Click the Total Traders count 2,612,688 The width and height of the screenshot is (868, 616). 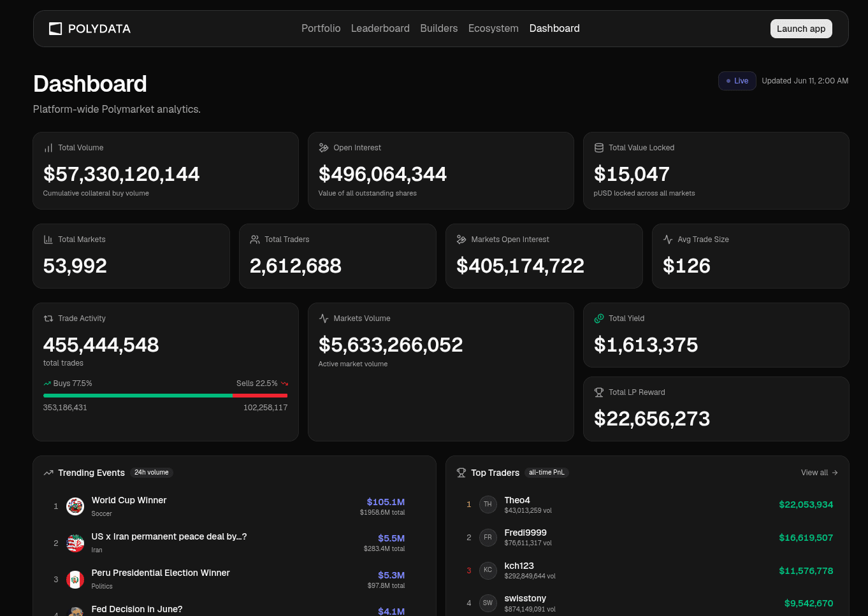coord(296,266)
